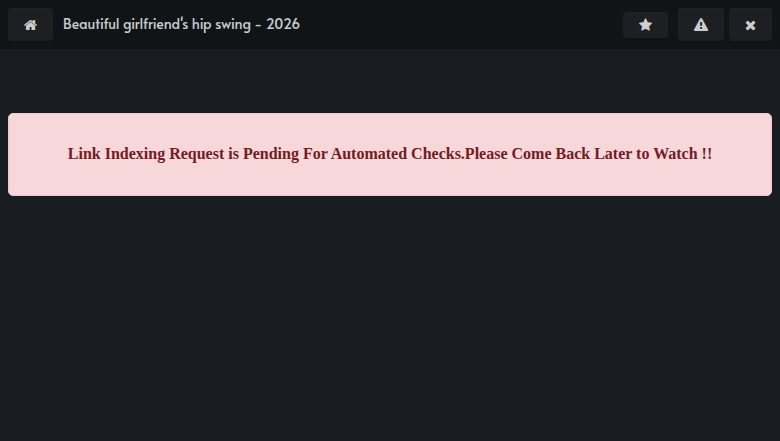Viewport: 780px width, 441px height.
Task: Go to the home page icon
Action: click(x=30, y=25)
